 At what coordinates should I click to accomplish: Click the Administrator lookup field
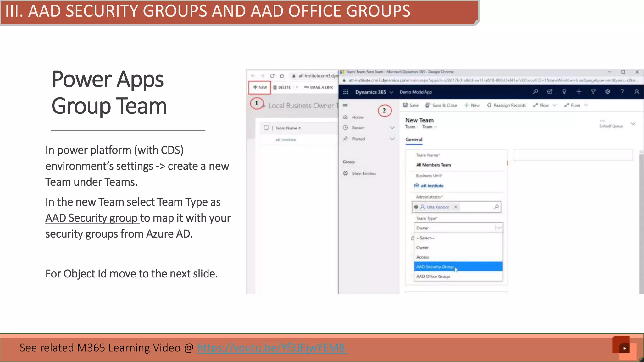(456, 207)
